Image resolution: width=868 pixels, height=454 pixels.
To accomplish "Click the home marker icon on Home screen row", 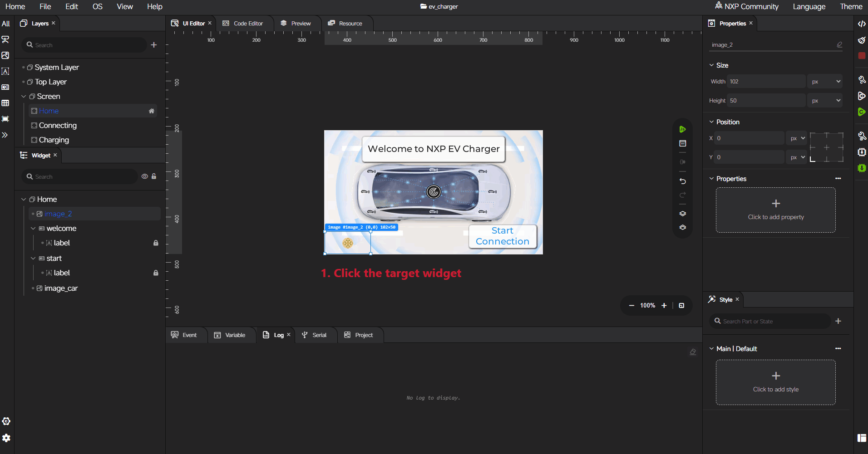I will [x=152, y=111].
